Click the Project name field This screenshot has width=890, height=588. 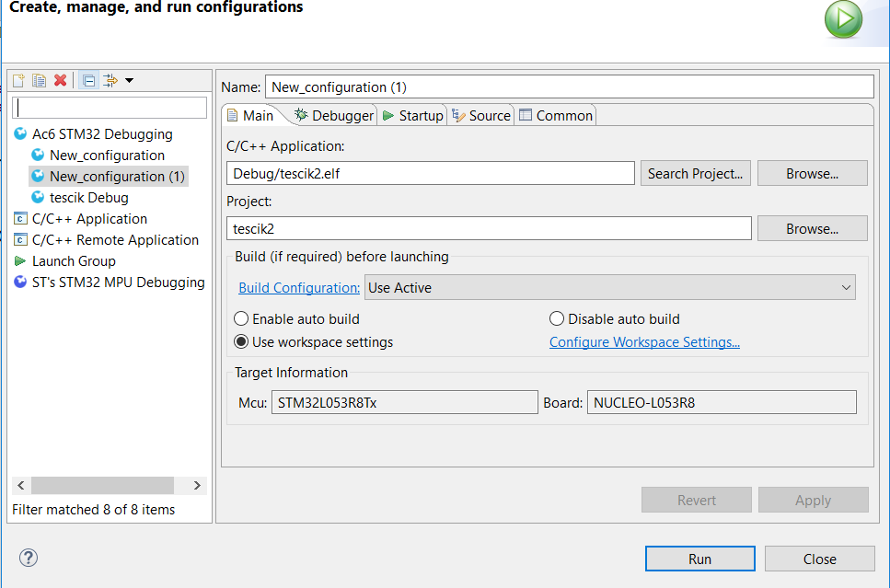click(489, 228)
